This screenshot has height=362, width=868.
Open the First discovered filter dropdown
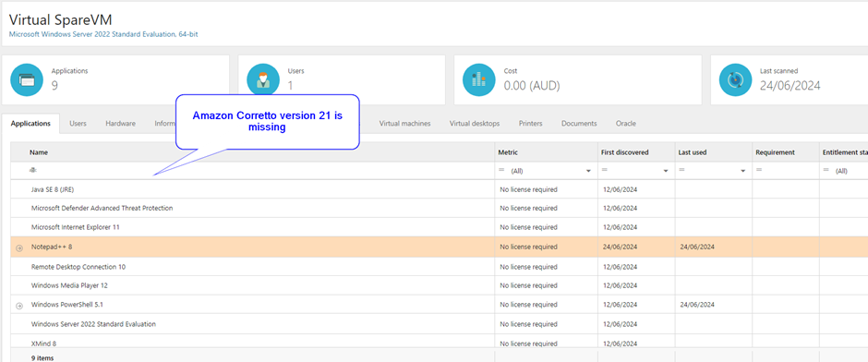(666, 172)
